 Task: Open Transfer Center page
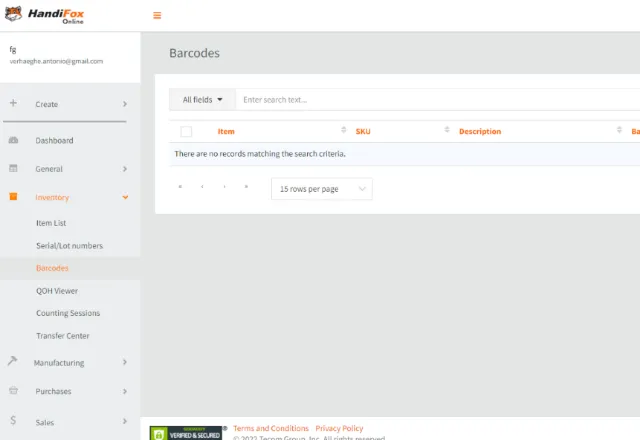[63, 336]
